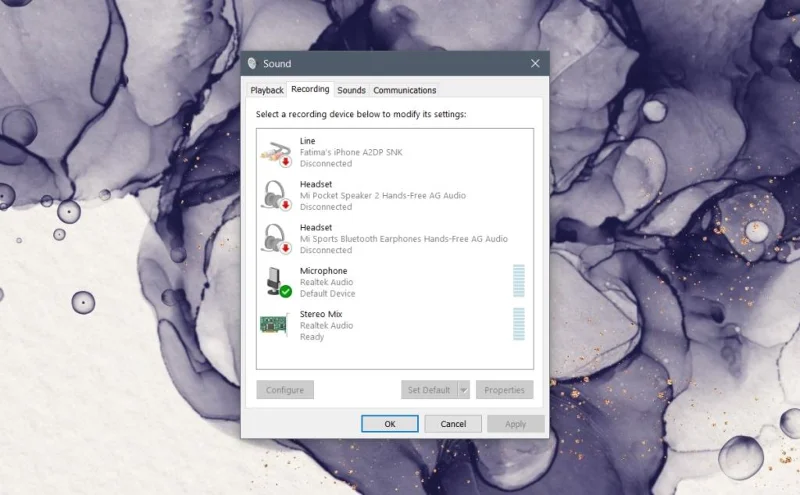This screenshot has height=495, width=800.
Task: Switch to the Playback tab
Action: tap(266, 90)
